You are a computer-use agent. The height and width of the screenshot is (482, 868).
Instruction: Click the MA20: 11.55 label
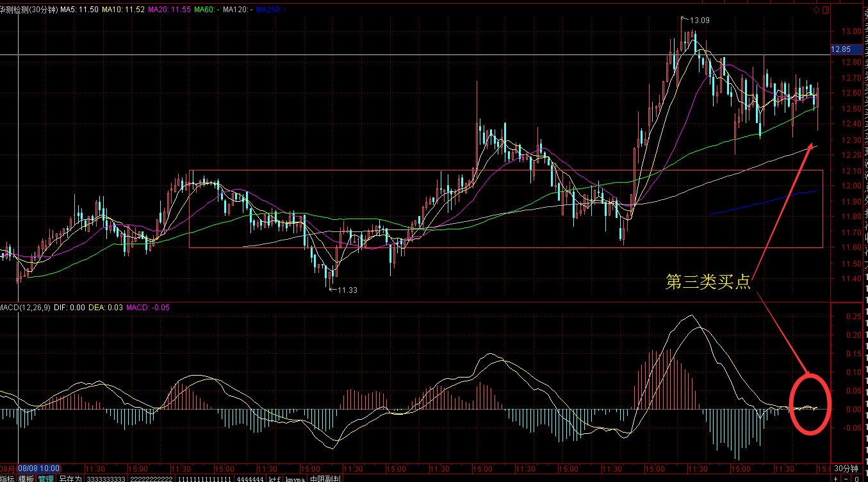pos(169,10)
